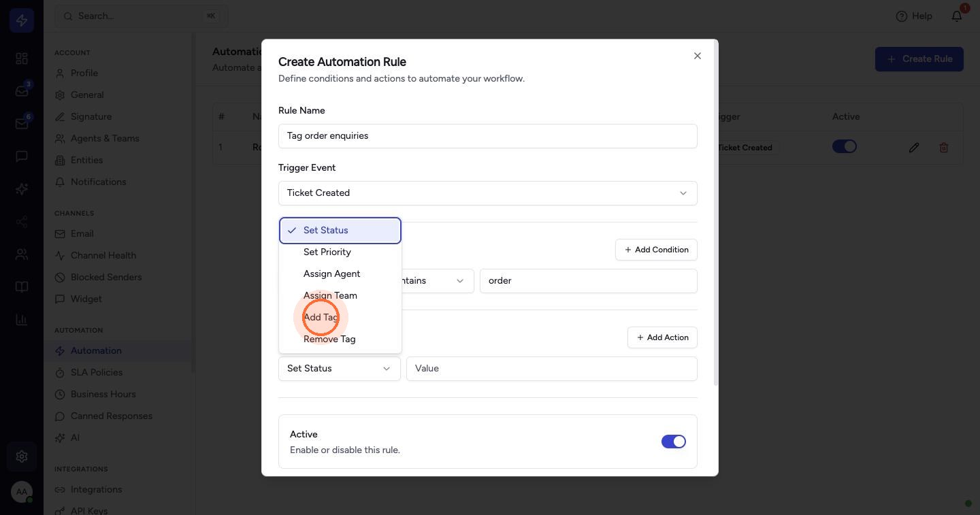This screenshot has width=980, height=515.
Task: Open knowledge base book icon
Action: point(22,287)
